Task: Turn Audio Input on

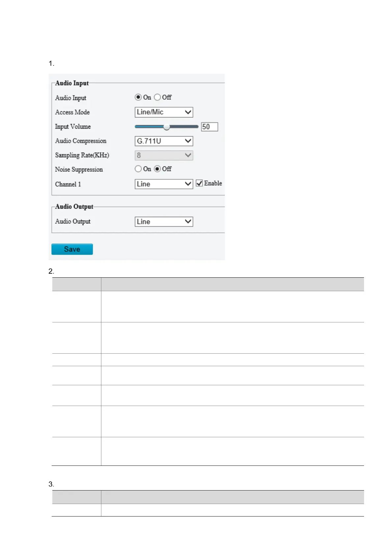Action: (138, 97)
